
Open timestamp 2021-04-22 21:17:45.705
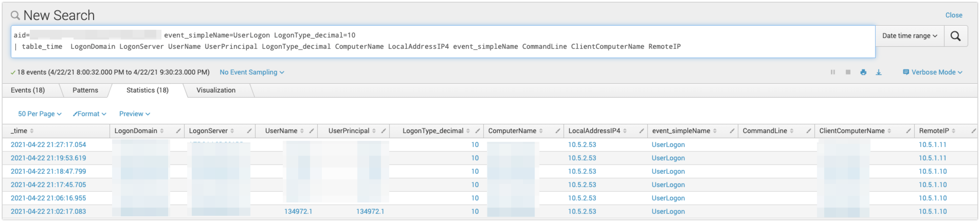pyautogui.click(x=48, y=185)
